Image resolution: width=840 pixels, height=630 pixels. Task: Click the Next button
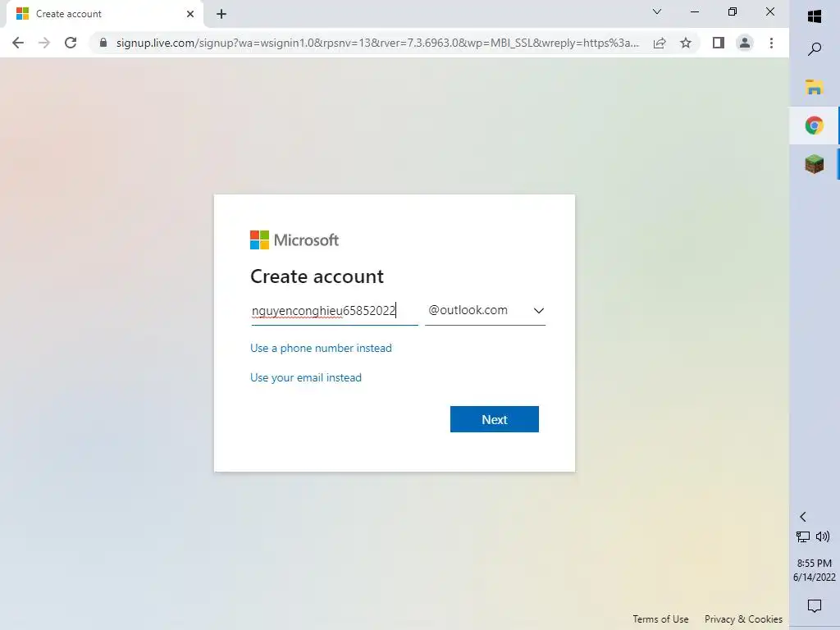pyautogui.click(x=495, y=419)
